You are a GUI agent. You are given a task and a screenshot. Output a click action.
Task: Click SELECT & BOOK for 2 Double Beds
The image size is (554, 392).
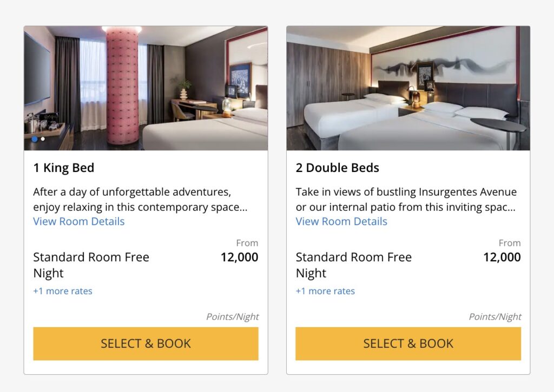[x=408, y=343]
